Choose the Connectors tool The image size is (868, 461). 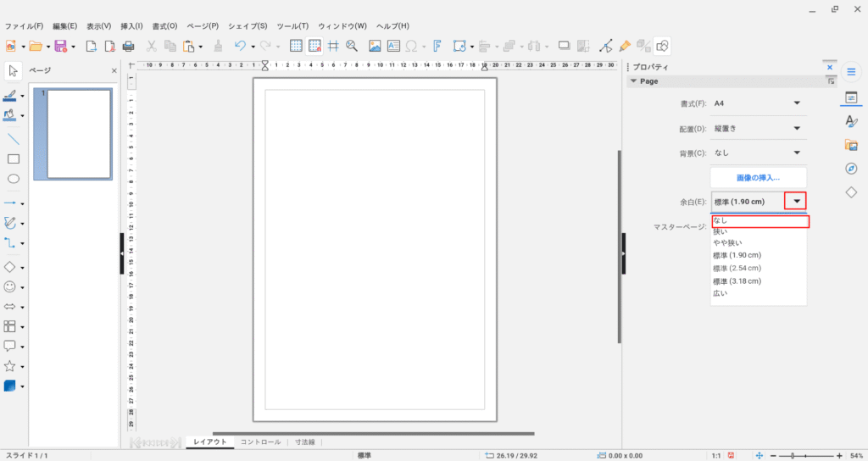[x=9, y=243]
